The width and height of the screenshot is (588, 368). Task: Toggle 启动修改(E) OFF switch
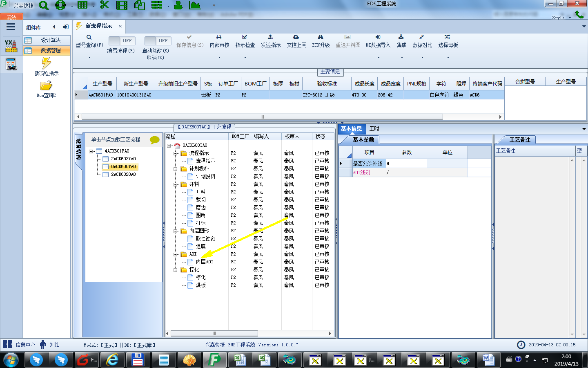158,40
